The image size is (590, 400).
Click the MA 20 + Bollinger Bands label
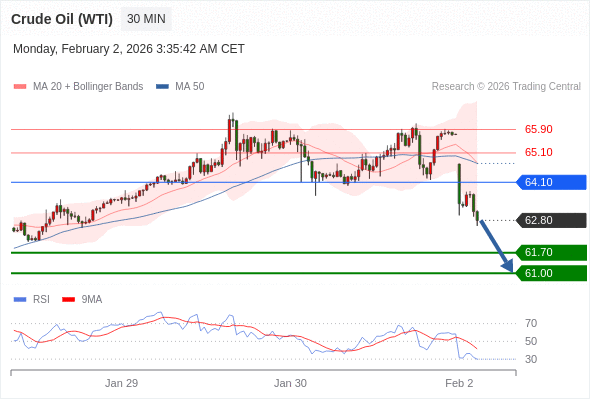[x=88, y=87]
